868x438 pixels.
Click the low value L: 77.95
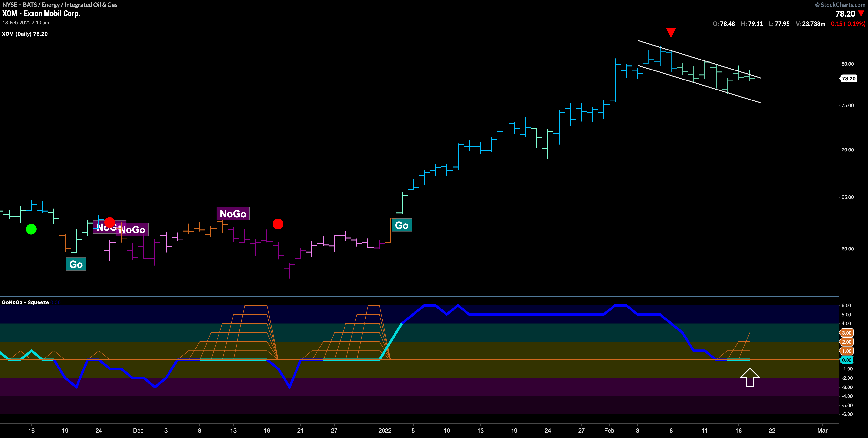[x=779, y=24]
